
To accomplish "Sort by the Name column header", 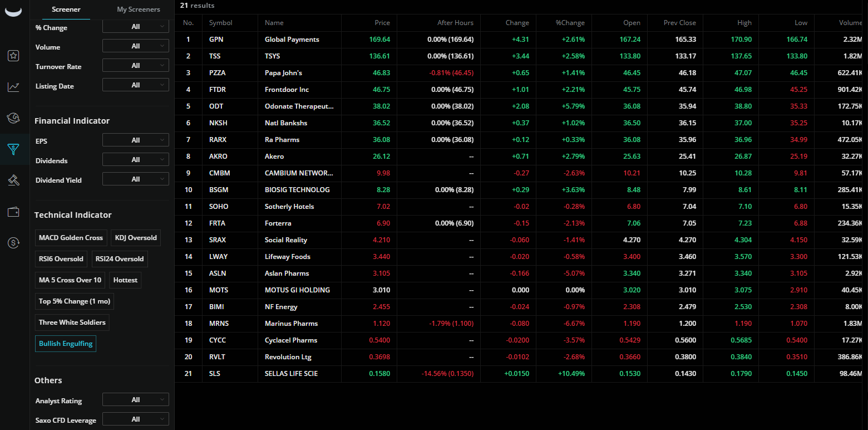I will click(274, 23).
